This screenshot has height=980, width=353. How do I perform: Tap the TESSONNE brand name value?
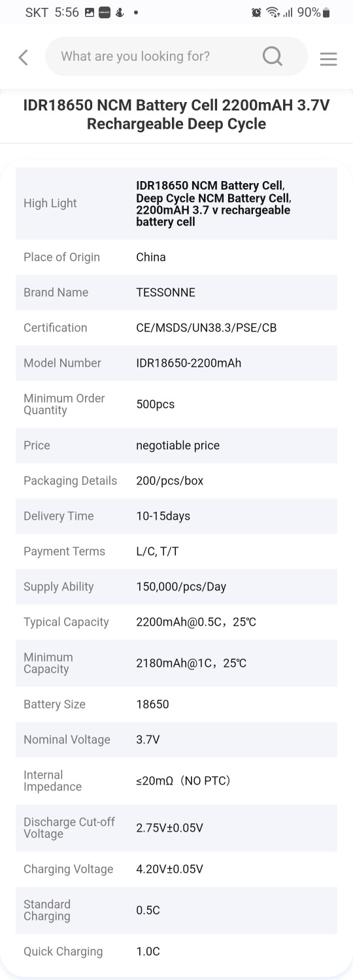pyautogui.click(x=165, y=292)
